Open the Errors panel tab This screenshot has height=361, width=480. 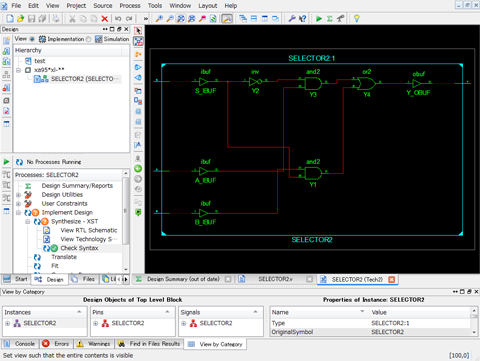tap(56, 344)
